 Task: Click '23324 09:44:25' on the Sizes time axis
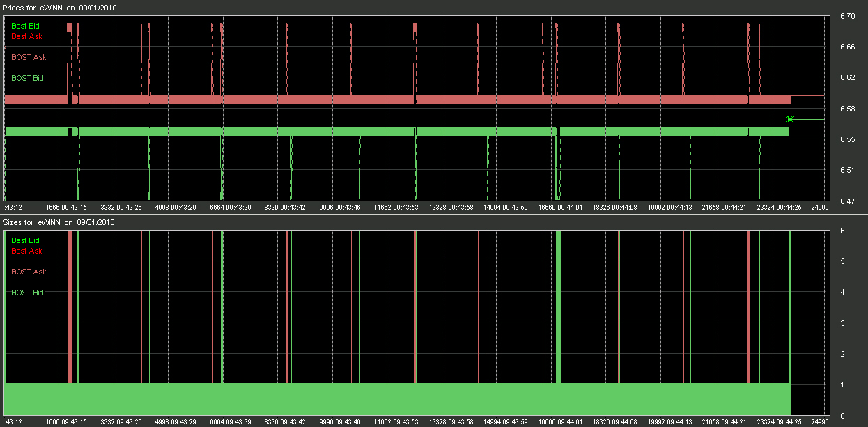(779, 422)
